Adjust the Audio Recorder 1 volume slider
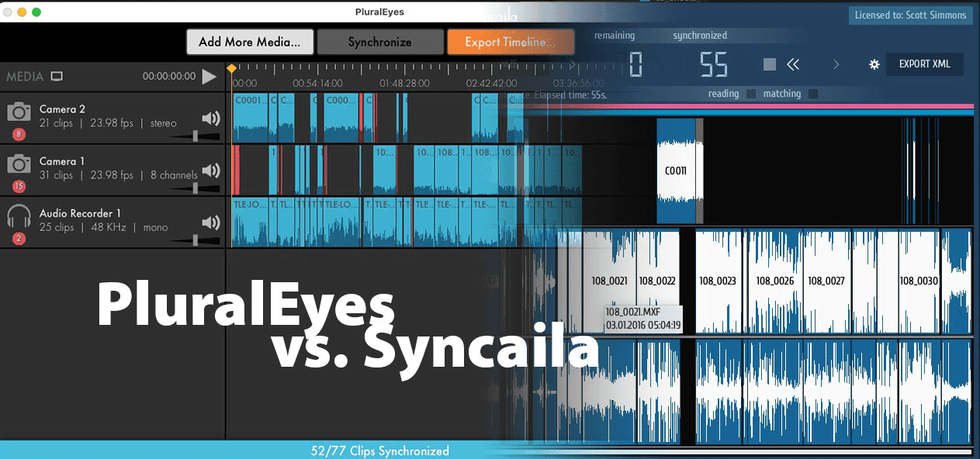Screen dimensions: 980x459 [x=195, y=240]
